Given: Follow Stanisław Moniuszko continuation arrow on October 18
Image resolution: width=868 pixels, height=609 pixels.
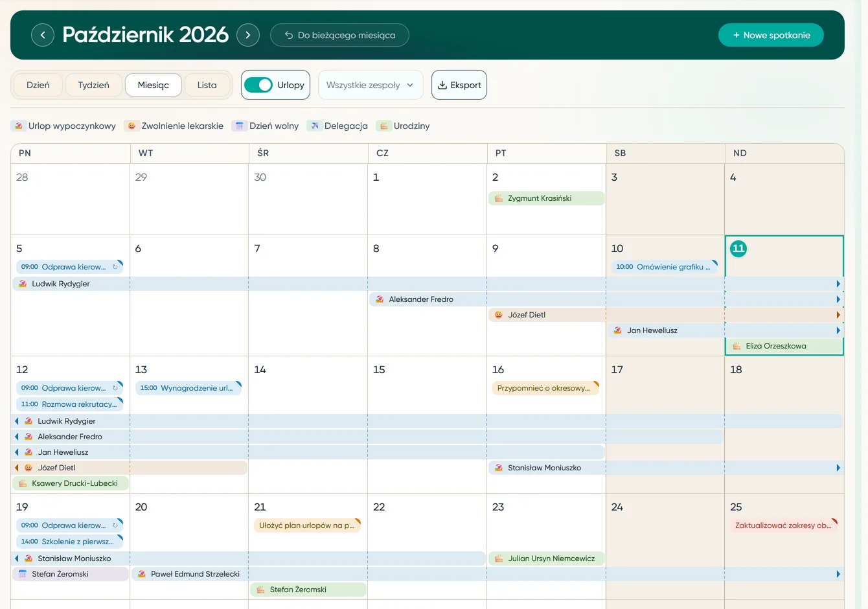Looking at the screenshot, I should 838,468.
